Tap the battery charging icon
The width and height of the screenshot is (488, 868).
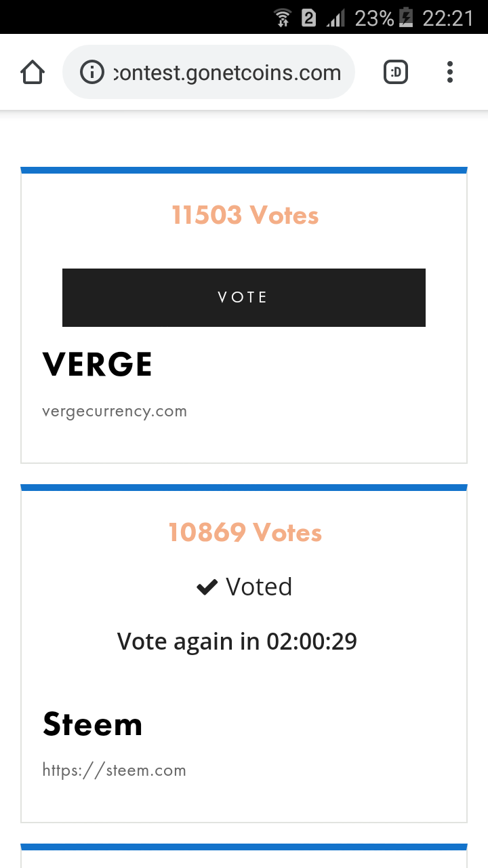pyautogui.click(x=406, y=18)
